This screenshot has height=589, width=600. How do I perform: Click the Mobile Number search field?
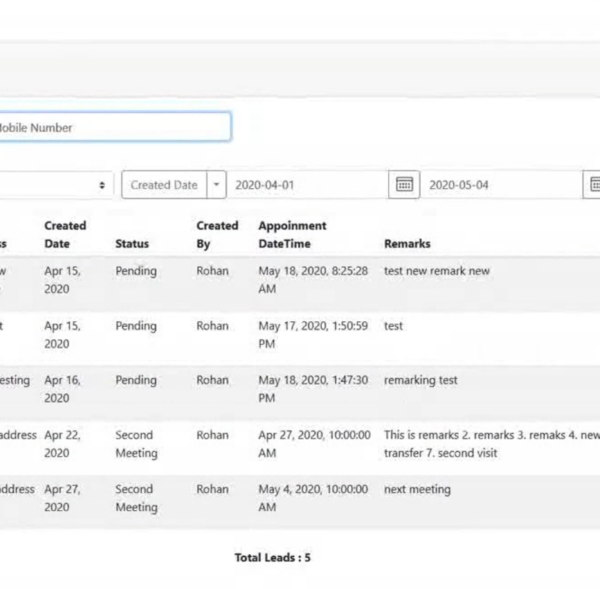114,127
